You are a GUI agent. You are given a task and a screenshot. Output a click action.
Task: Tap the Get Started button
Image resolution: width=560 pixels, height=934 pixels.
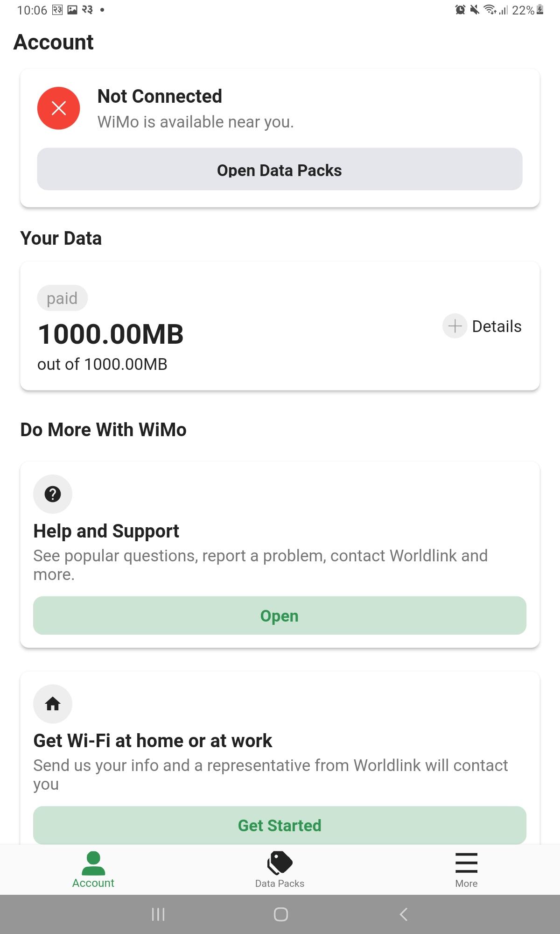click(280, 825)
